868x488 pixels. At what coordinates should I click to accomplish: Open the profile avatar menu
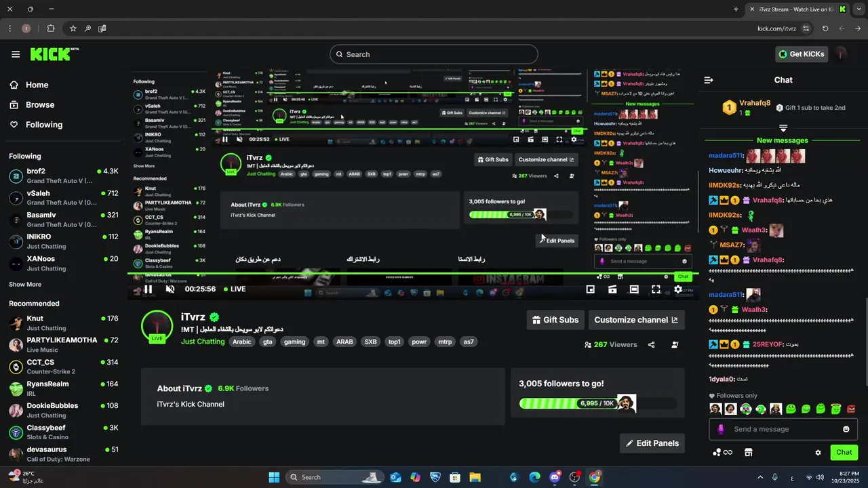tap(842, 54)
